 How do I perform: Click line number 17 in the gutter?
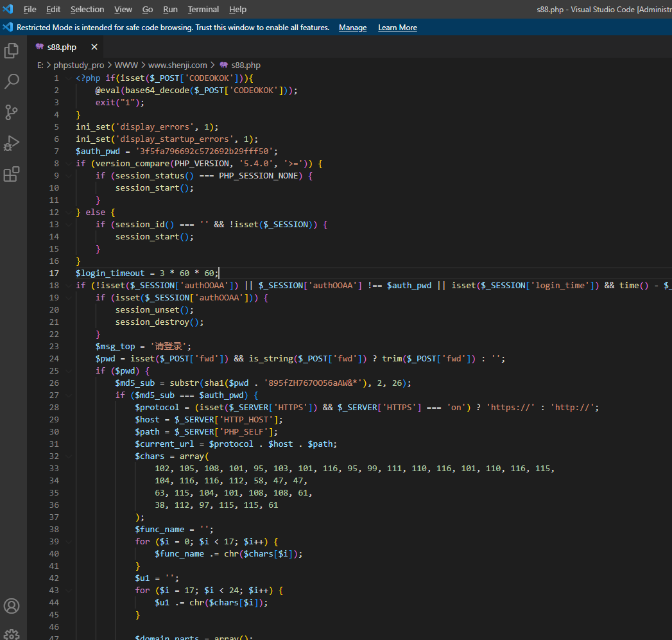point(54,273)
